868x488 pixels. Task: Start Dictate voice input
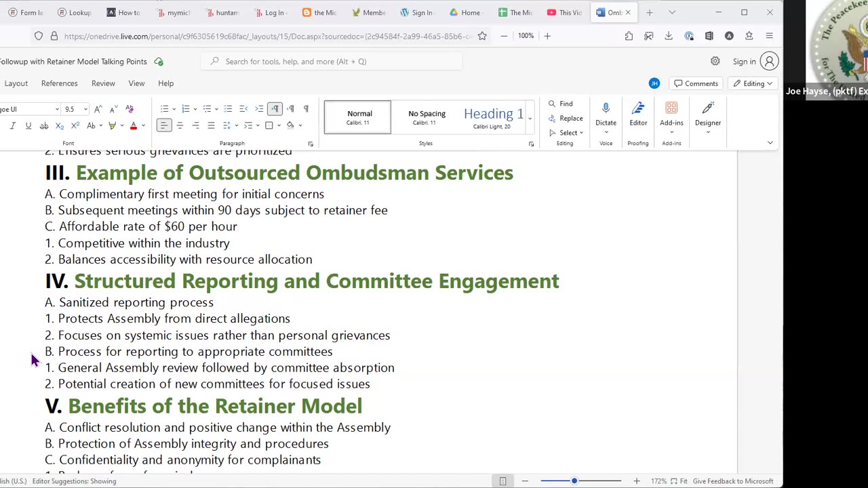(x=606, y=117)
